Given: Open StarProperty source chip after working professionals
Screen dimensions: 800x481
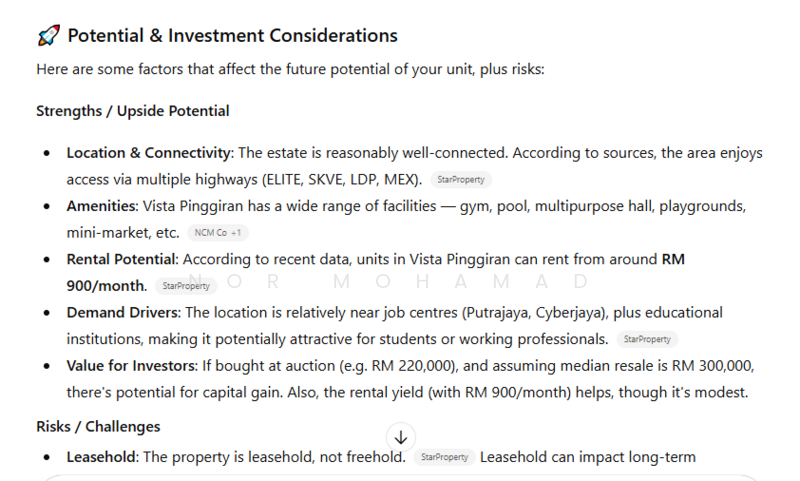Looking at the screenshot, I should (x=646, y=339).
